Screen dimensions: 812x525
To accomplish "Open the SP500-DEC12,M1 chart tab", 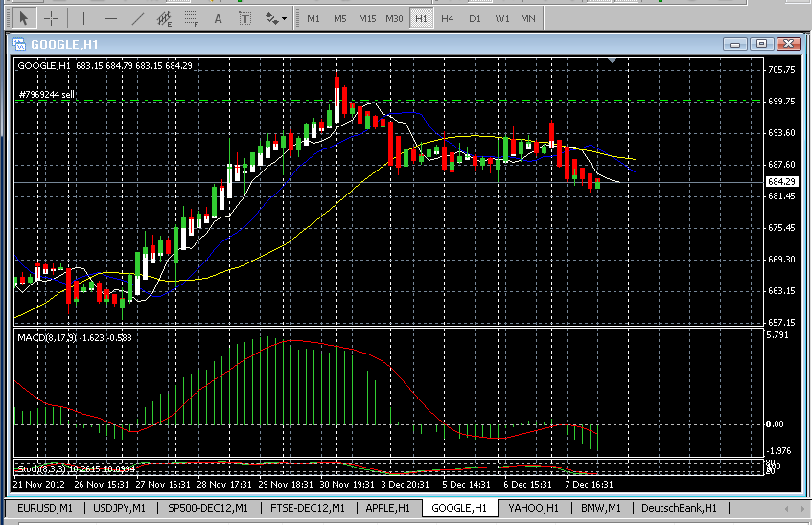I will click(208, 508).
